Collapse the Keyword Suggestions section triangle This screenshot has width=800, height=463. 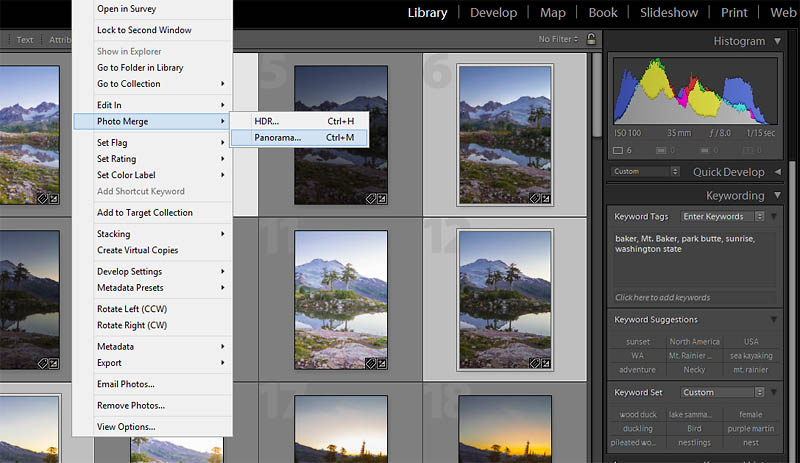pos(774,320)
